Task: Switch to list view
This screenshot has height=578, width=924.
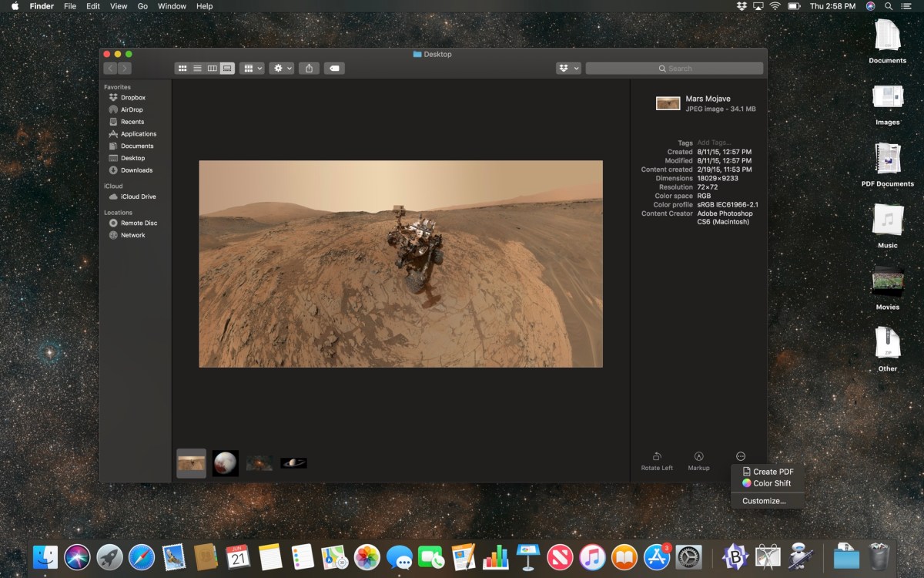Action: 197,69
